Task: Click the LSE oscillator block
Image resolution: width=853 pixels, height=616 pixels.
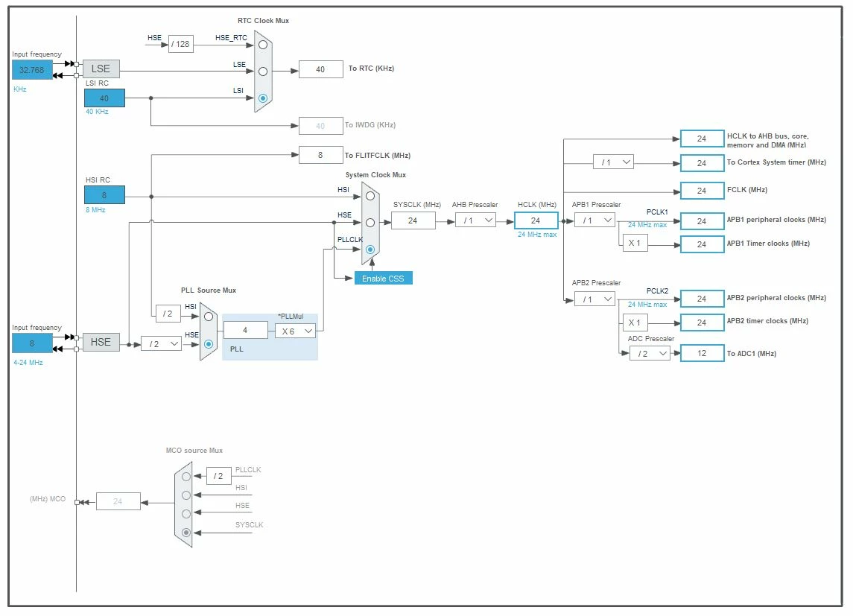Action: click(101, 69)
